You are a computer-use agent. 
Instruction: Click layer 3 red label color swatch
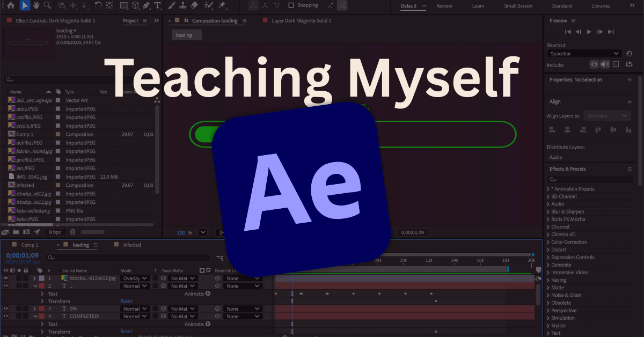click(x=42, y=309)
